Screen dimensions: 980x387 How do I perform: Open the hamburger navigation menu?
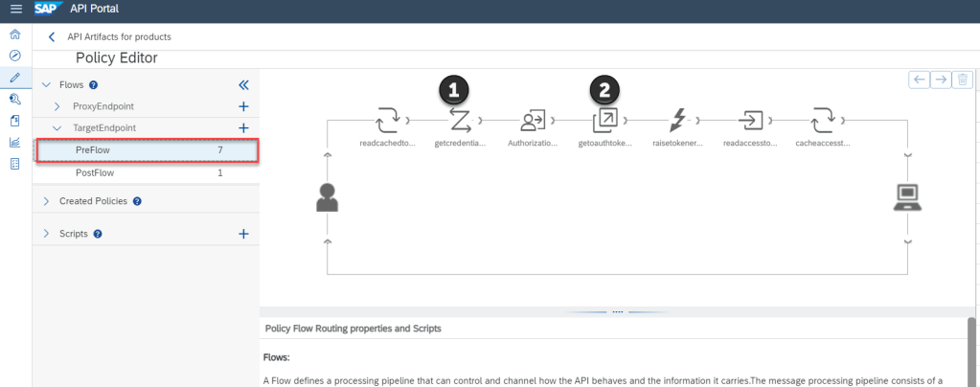15,11
